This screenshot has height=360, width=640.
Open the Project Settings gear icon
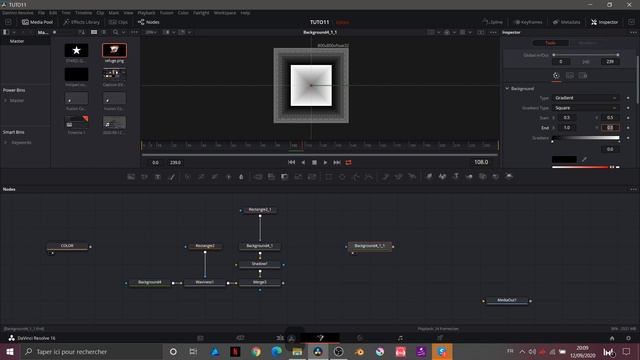pyautogui.click(x=628, y=338)
